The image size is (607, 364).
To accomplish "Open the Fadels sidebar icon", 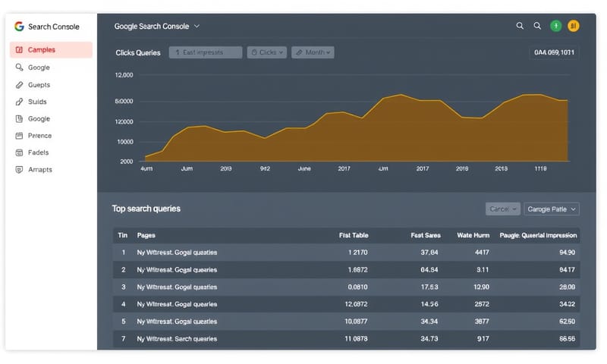I will pyautogui.click(x=19, y=152).
